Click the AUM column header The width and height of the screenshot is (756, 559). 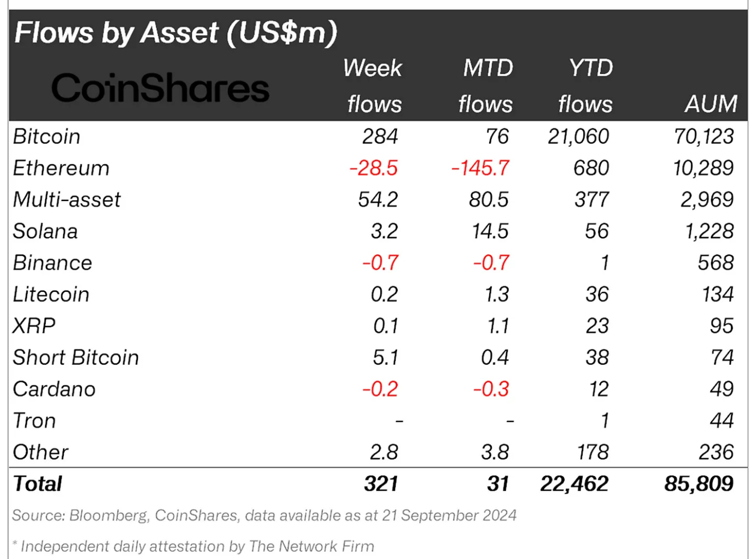coord(711,103)
